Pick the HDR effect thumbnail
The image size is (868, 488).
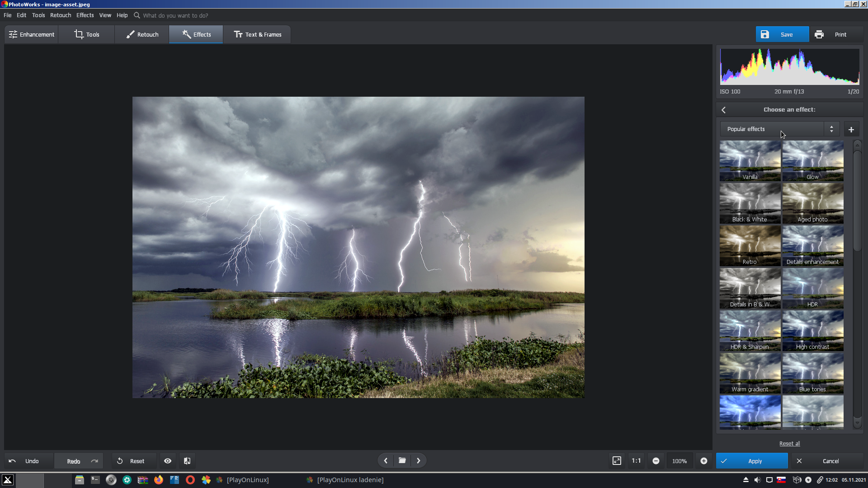[x=813, y=288]
